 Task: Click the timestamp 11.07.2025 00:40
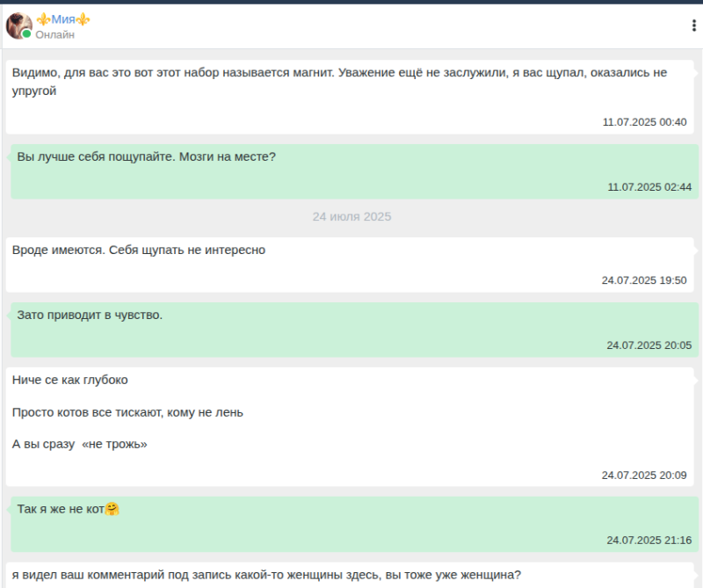tap(644, 122)
